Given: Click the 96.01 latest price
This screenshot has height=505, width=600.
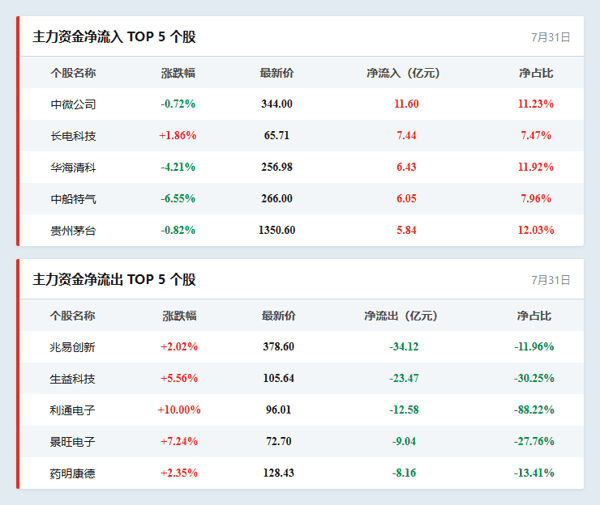Looking at the screenshot, I should click(x=279, y=410).
